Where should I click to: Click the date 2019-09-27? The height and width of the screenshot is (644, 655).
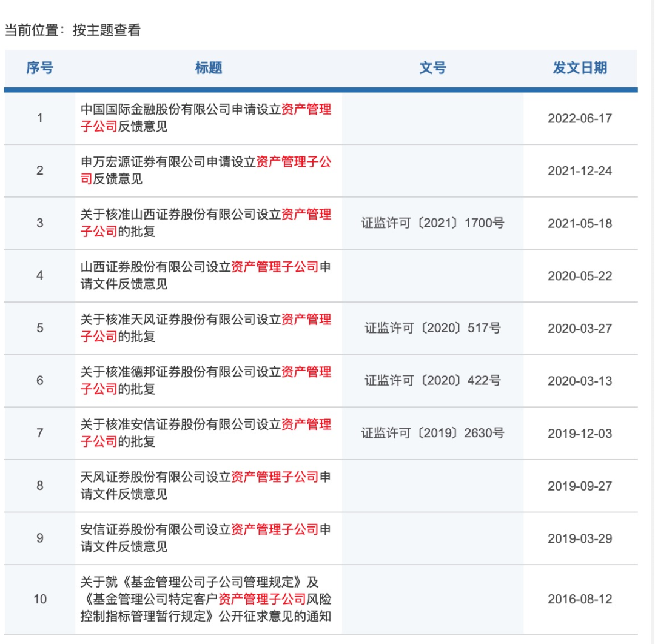click(580, 486)
